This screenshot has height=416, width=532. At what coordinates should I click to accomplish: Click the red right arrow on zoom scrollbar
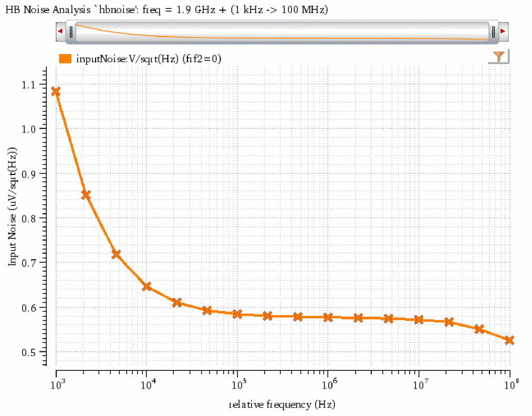coord(503,32)
